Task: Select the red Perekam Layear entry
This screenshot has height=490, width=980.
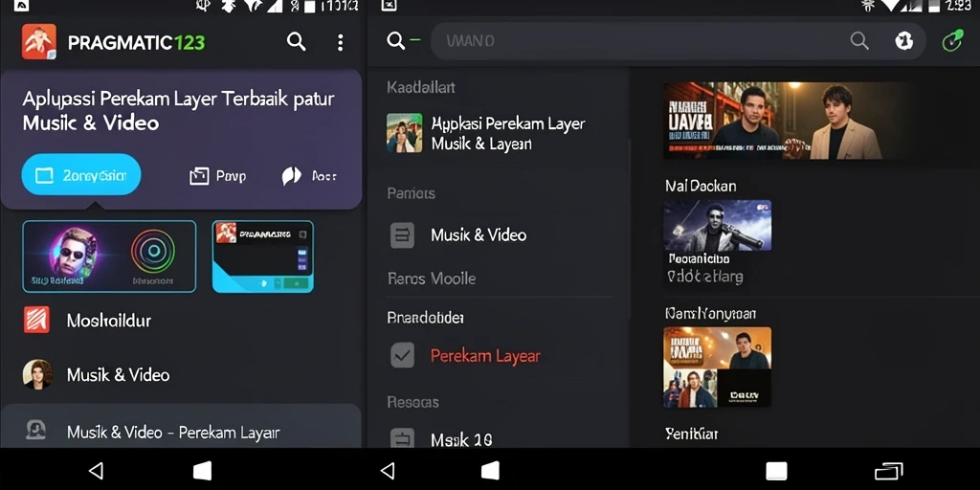Action: tap(485, 356)
